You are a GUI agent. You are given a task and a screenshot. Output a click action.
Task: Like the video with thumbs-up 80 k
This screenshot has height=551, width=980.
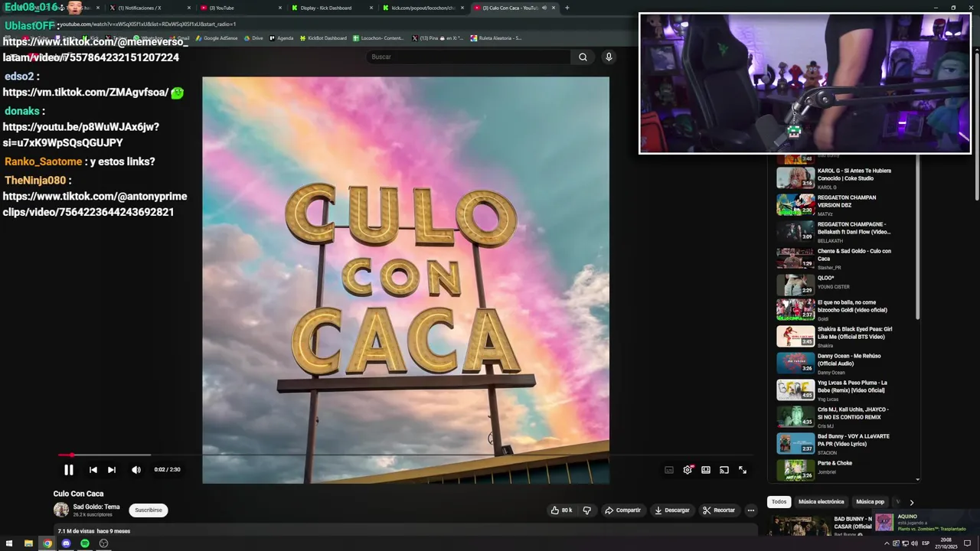(561, 510)
